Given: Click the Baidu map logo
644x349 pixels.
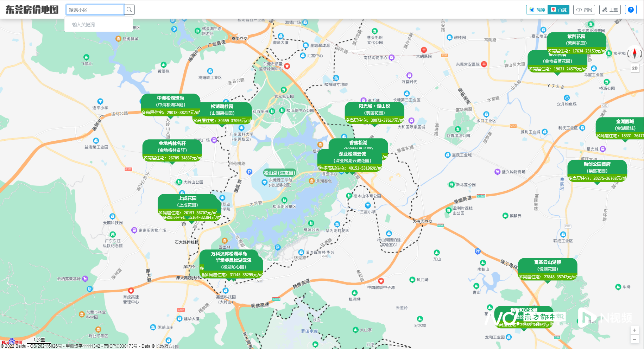Looking at the screenshot, I should pyautogui.click(x=12, y=341).
